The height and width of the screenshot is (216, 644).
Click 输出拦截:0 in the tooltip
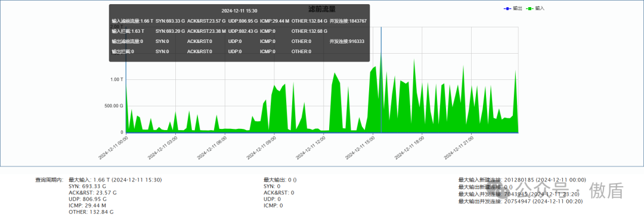[123, 52]
